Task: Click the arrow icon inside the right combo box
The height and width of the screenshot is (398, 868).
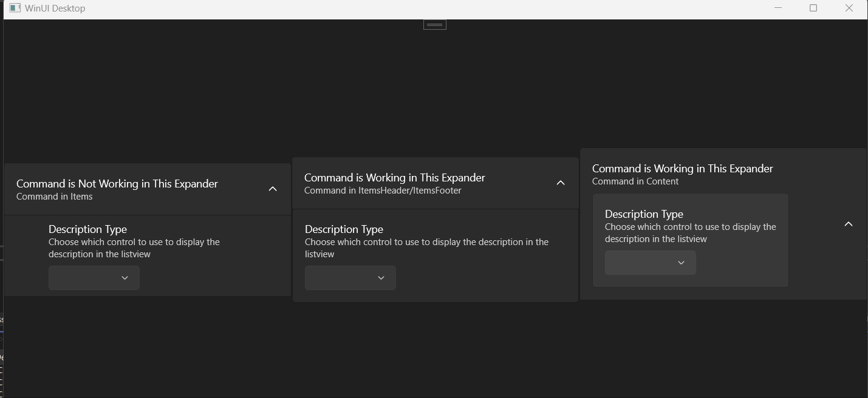Action: [x=682, y=263]
